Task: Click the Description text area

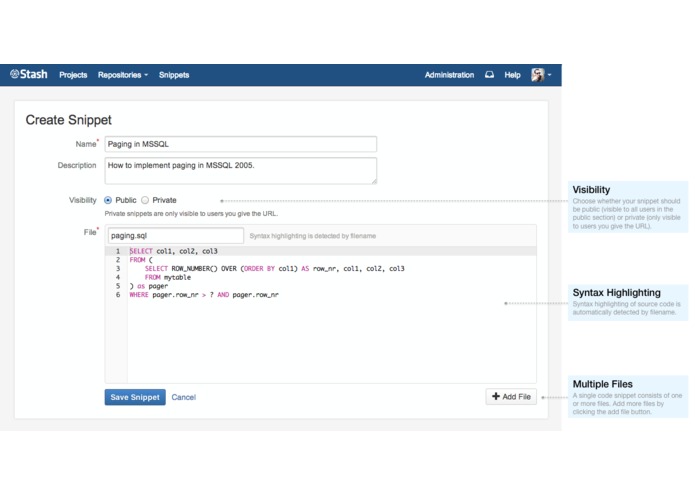Action: (241, 171)
